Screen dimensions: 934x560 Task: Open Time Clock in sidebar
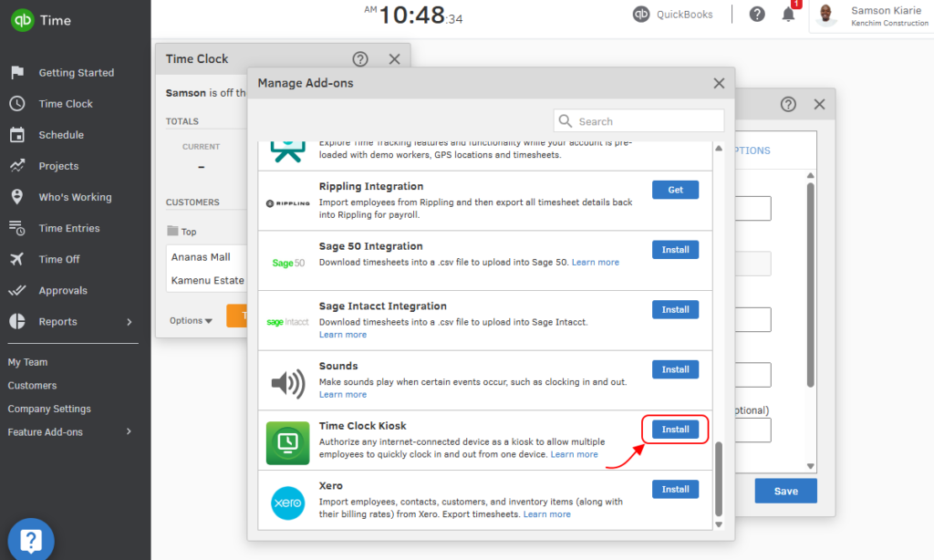[x=66, y=104]
